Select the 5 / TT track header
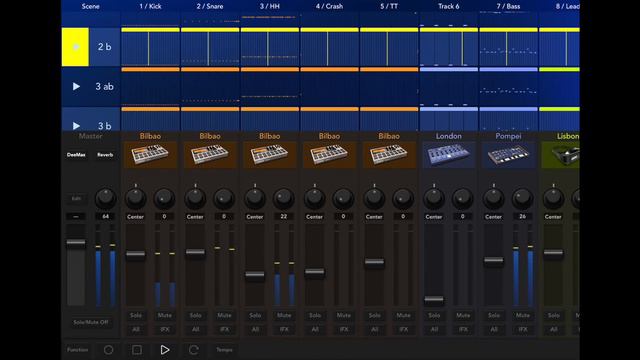The image size is (640, 360). [x=389, y=6]
